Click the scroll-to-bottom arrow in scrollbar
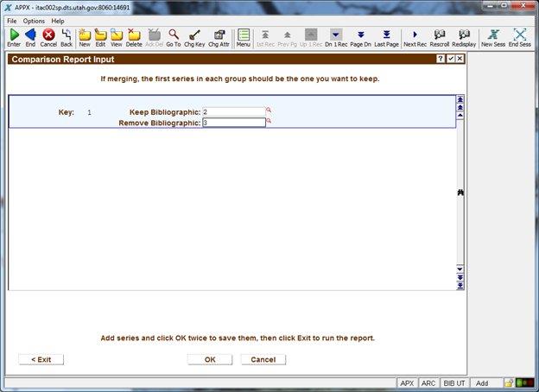Viewport: 539px width, 392px height. pos(460,286)
